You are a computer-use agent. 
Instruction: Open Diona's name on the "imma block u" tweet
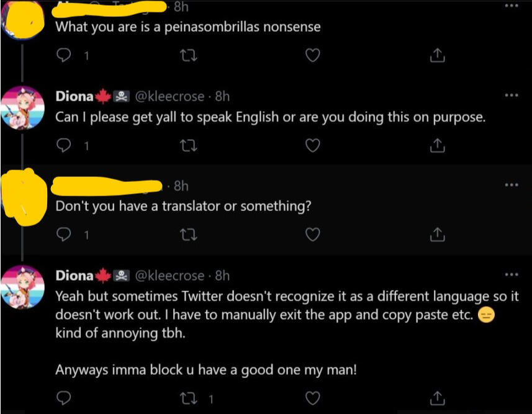click(x=74, y=275)
